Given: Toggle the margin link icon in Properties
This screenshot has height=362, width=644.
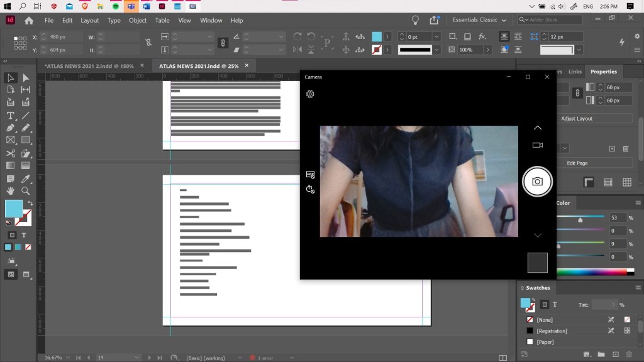Looking at the screenshot, I should pos(577,93).
